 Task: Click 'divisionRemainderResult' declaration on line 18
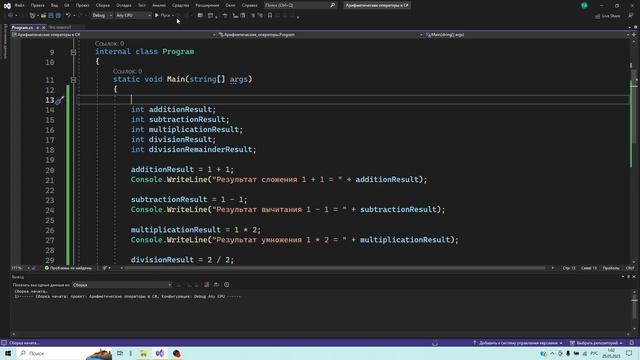[200, 149]
